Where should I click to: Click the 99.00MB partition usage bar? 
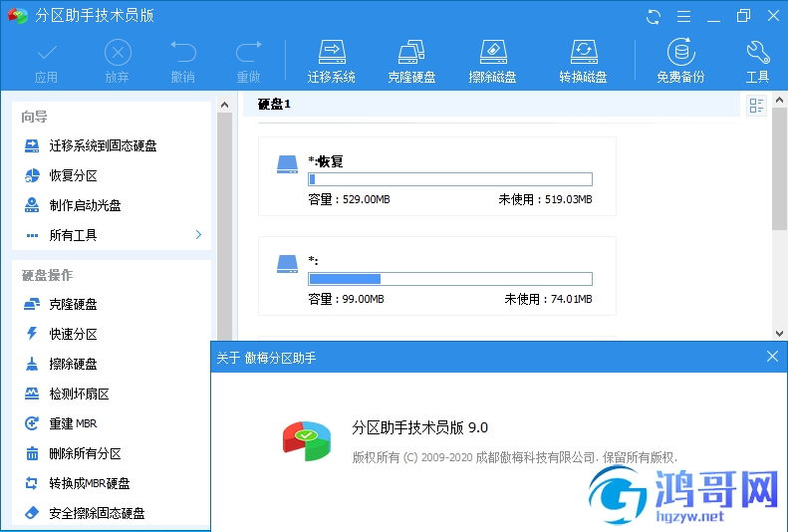point(449,279)
